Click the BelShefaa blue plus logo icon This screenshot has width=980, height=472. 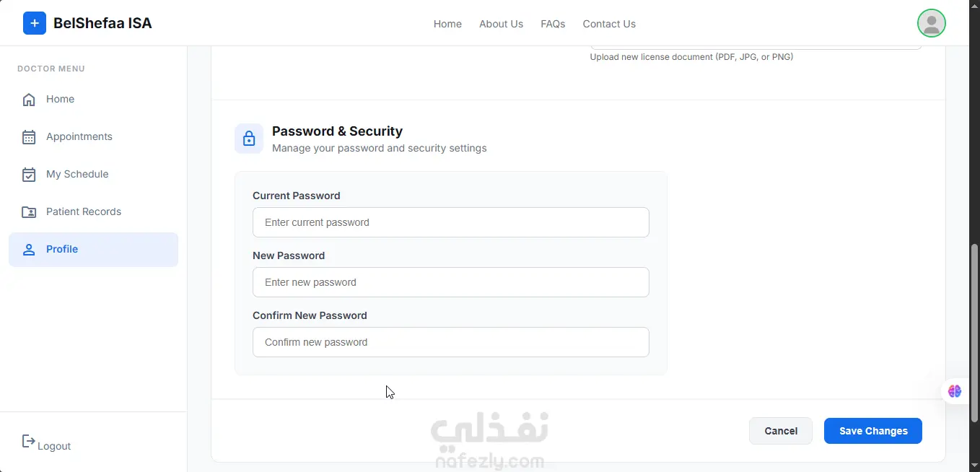click(35, 23)
